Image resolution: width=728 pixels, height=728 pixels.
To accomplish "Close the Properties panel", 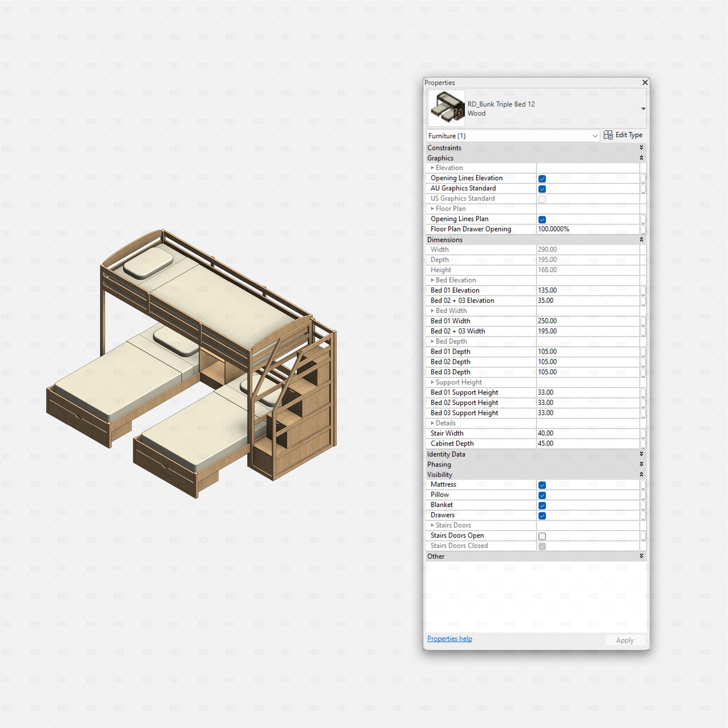I will [x=645, y=83].
